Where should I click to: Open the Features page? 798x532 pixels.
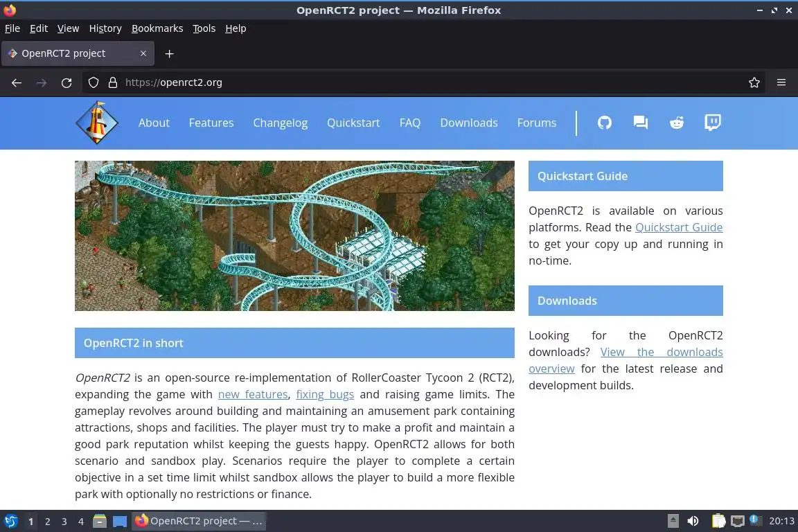click(x=211, y=123)
